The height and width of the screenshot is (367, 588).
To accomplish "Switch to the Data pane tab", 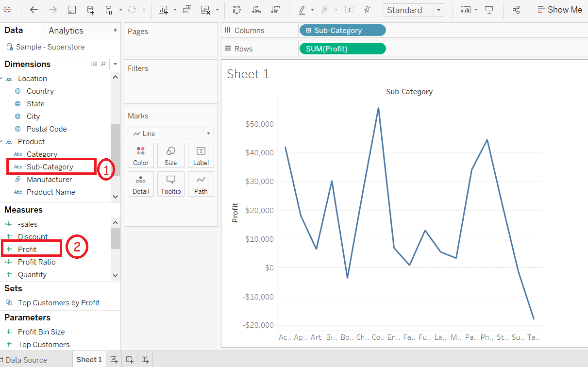I will (x=14, y=30).
